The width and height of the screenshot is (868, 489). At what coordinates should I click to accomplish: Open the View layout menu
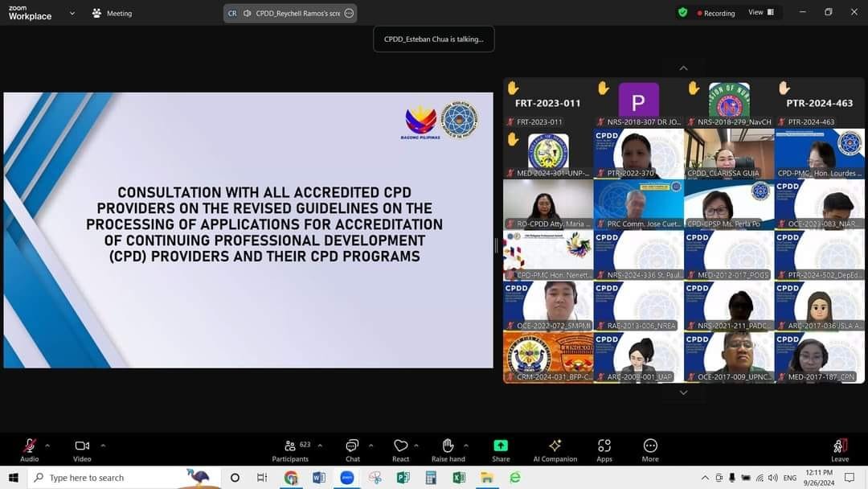761,12
